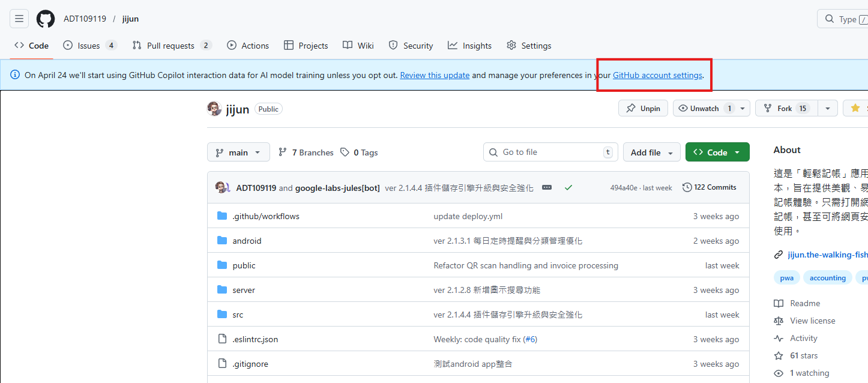View the 61 stars link
Screen dimensions: 868x383
pyautogui.click(x=796, y=355)
